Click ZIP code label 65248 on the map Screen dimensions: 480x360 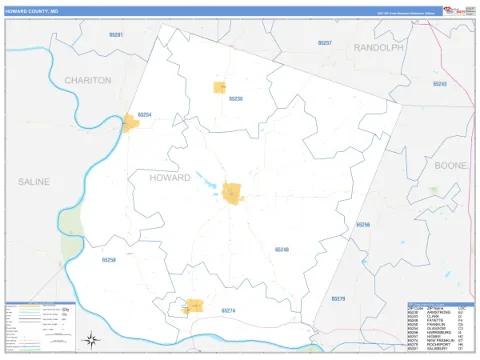click(282, 249)
